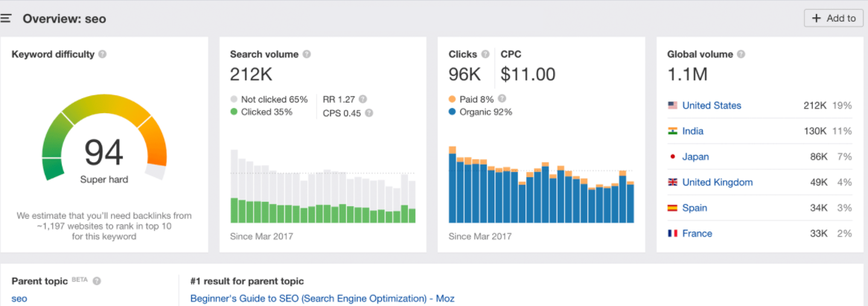Click the Overview: seo page title
Image resolution: width=868 pixels, height=306 pixels.
(64, 19)
